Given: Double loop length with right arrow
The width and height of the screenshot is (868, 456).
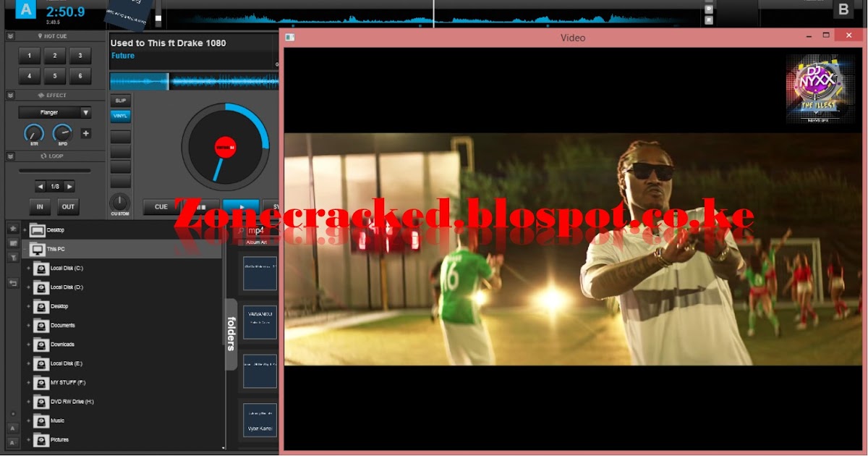Looking at the screenshot, I should 69,187.
